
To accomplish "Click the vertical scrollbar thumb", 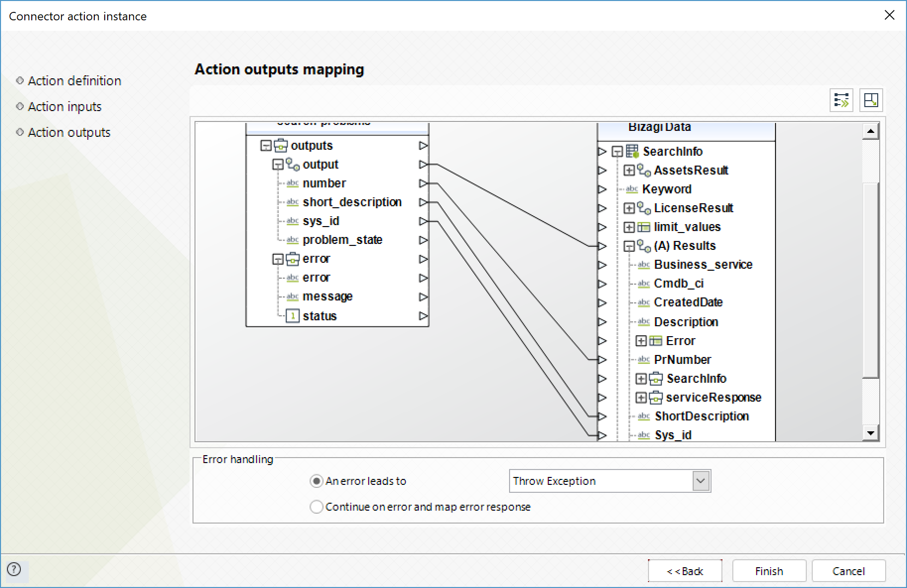I will (871, 280).
